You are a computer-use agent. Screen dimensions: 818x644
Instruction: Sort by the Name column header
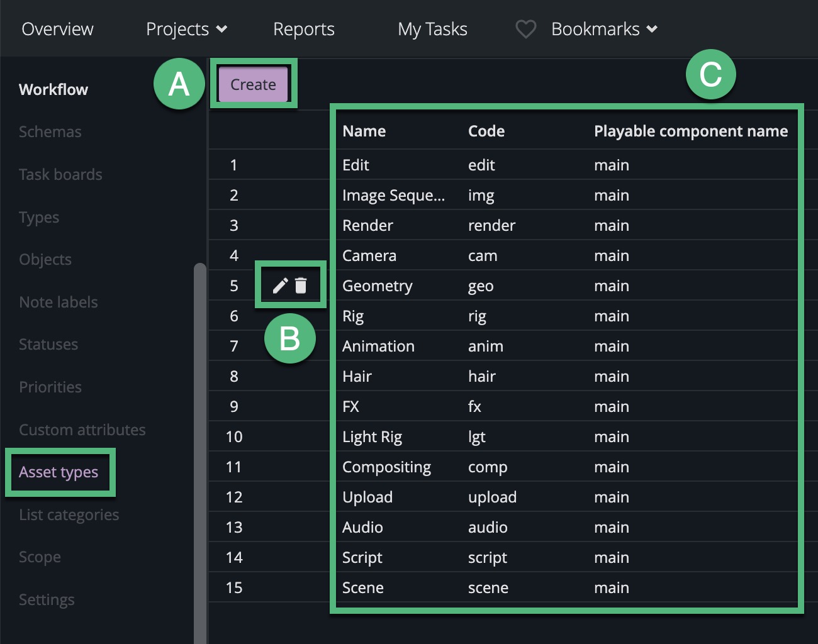coord(364,131)
